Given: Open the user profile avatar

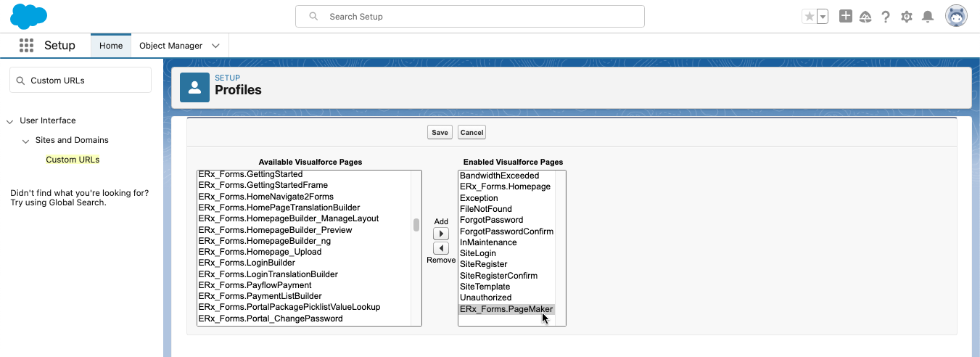Looking at the screenshot, I should [956, 16].
